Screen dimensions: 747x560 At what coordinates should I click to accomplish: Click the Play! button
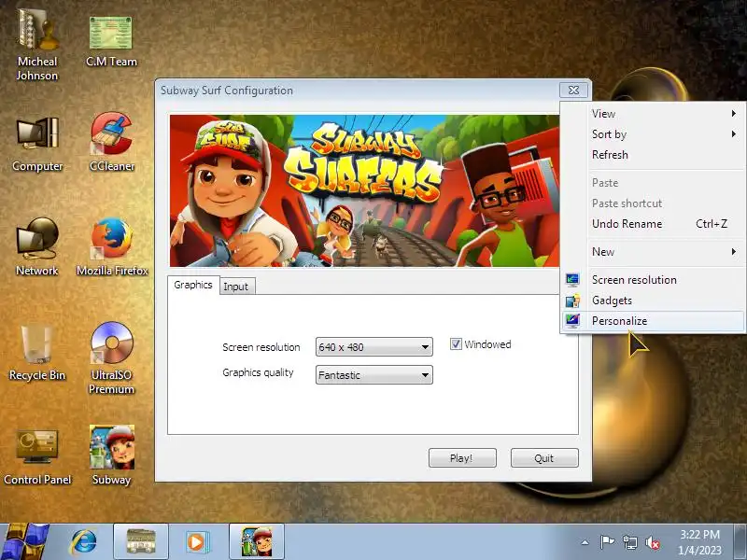tap(462, 458)
